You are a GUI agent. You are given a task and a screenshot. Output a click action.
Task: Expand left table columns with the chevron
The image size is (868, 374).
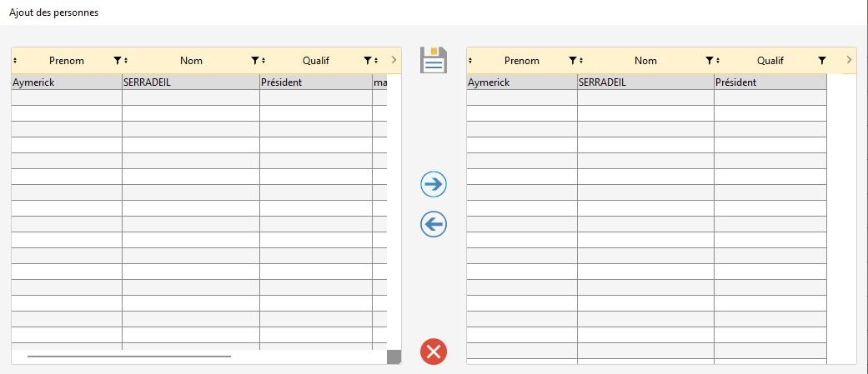click(394, 61)
